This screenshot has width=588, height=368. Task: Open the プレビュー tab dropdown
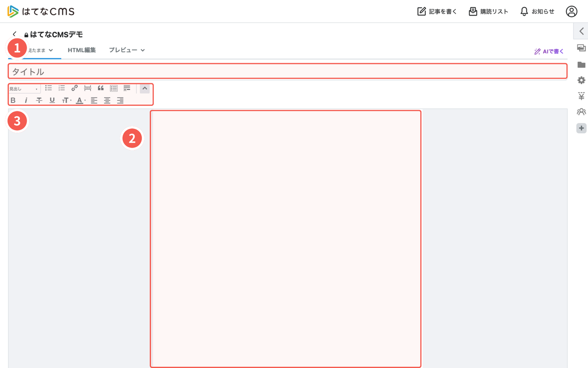[x=127, y=50]
